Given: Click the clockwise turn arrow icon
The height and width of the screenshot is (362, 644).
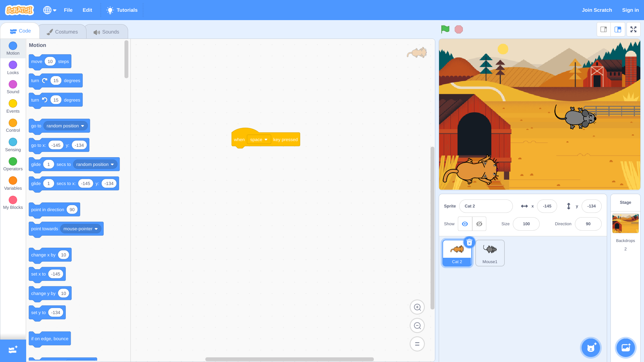Looking at the screenshot, I should coord(45,80).
